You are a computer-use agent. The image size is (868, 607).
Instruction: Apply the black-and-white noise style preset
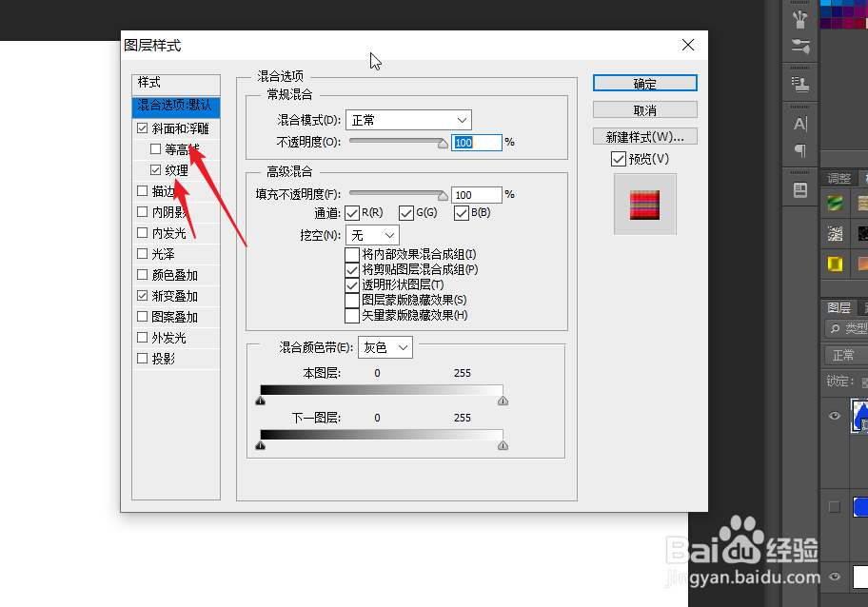click(x=835, y=233)
